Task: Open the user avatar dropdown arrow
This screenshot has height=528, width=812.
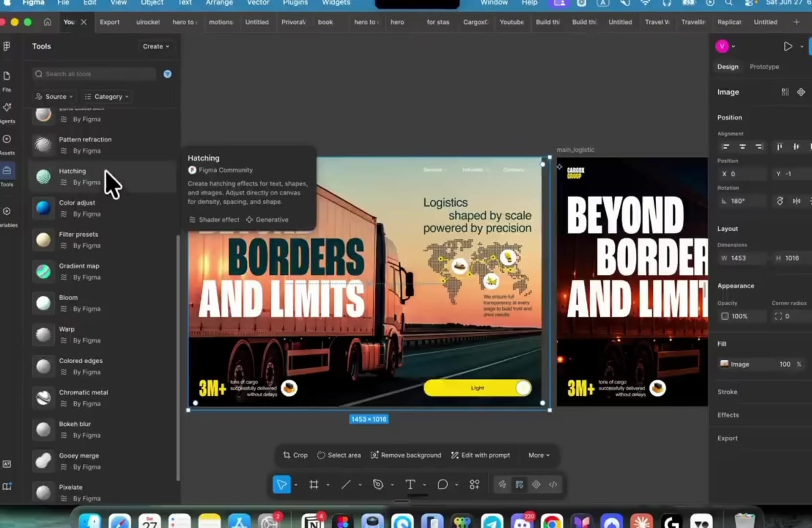Action: (x=733, y=46)
